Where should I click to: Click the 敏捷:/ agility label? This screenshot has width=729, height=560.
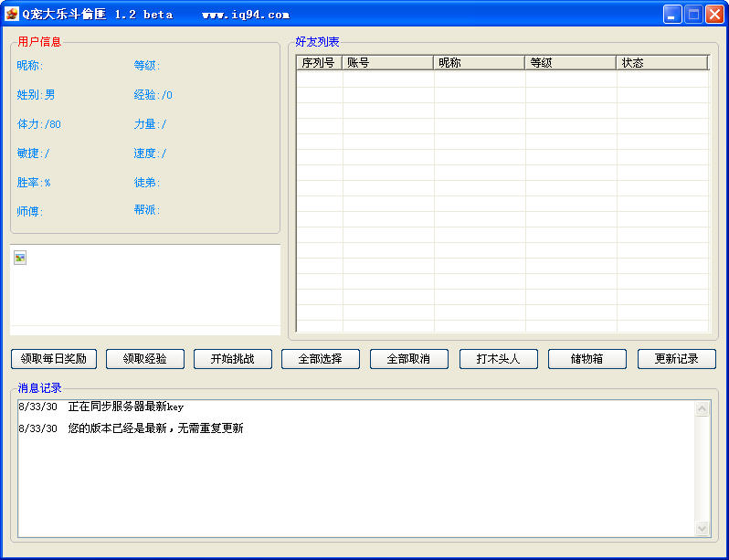[33, 153]
